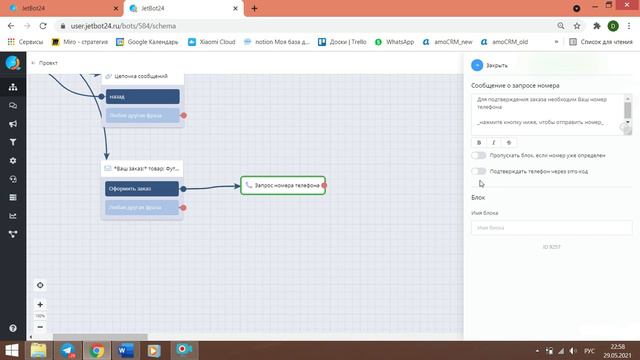Viewport: 640px width, 360px height.
Task: Click inside the phone request message text area
Action: (547, 114)
